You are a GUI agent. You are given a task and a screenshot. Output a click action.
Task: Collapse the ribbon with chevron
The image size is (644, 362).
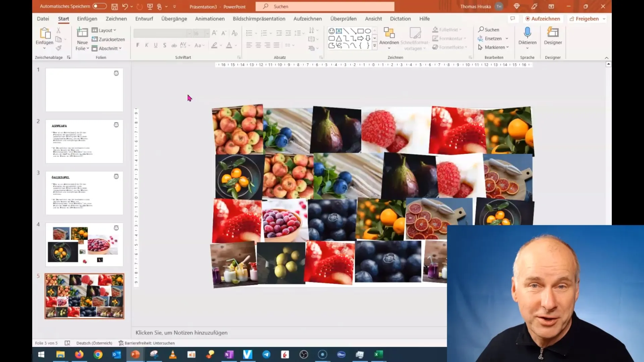[606, 58]
